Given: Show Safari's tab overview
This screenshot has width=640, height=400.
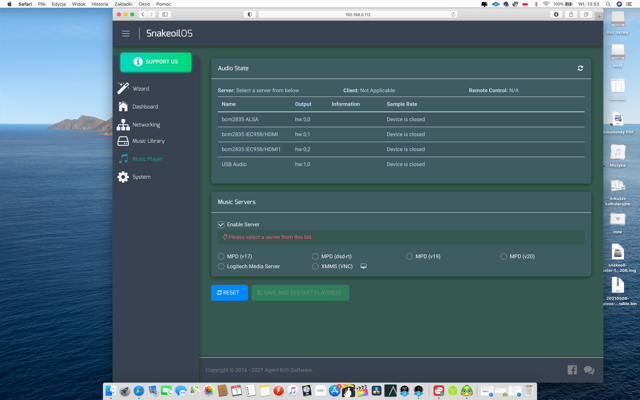Looking at the screenshot, I should point(586,14).
